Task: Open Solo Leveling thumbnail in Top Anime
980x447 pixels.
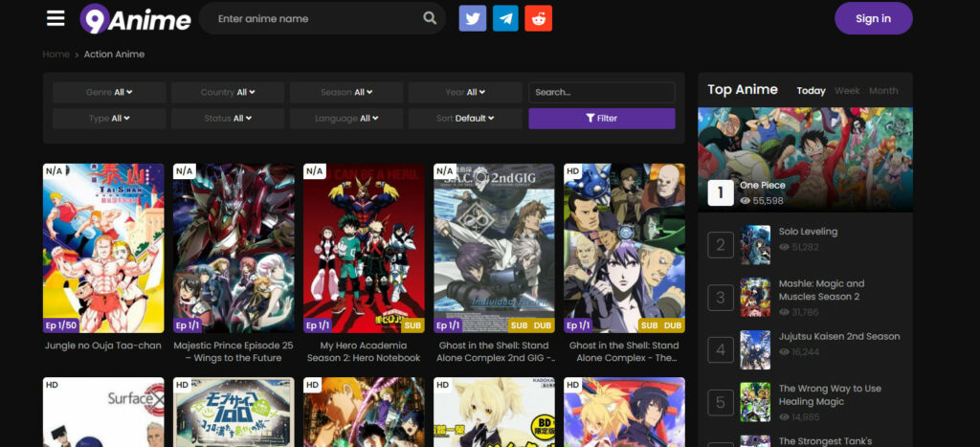Action: (755, 245)
